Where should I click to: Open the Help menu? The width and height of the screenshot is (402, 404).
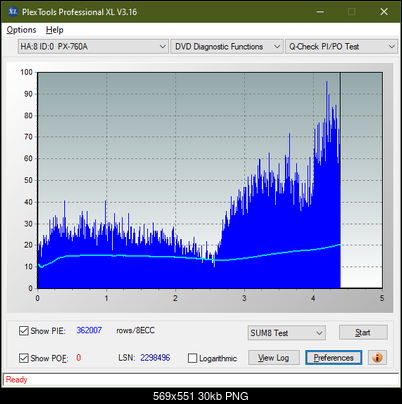coord(54,30)
